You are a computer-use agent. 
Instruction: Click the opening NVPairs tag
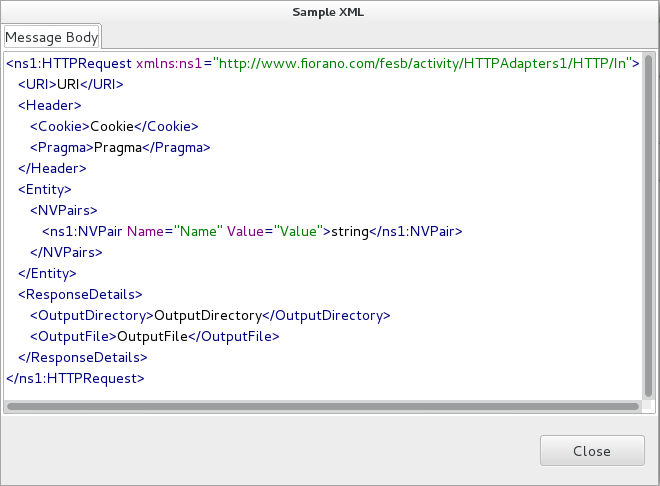[63, 210]
